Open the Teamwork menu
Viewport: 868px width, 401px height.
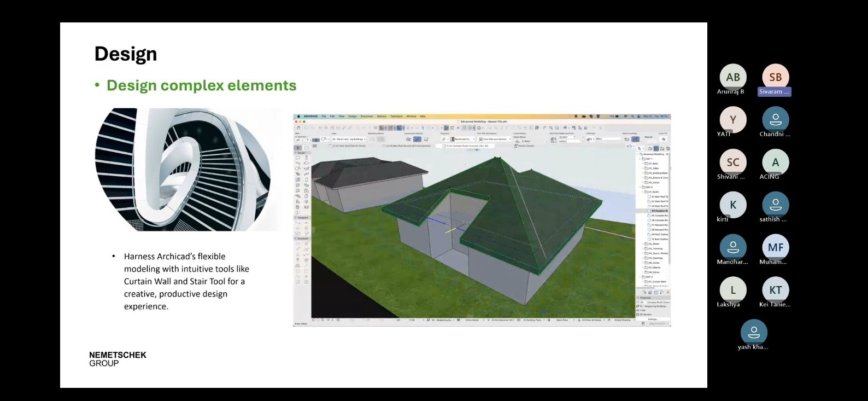(x=396, y=117)
